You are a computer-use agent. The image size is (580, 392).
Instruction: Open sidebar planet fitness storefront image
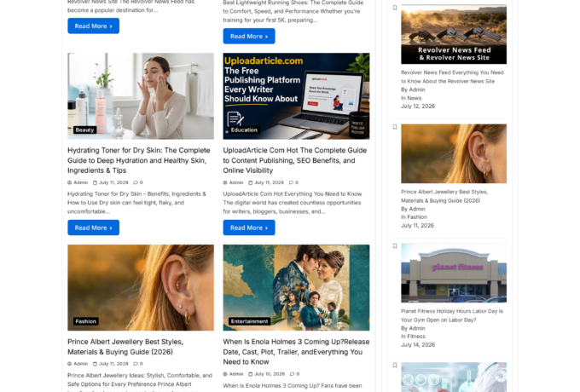tap(454, 273)
